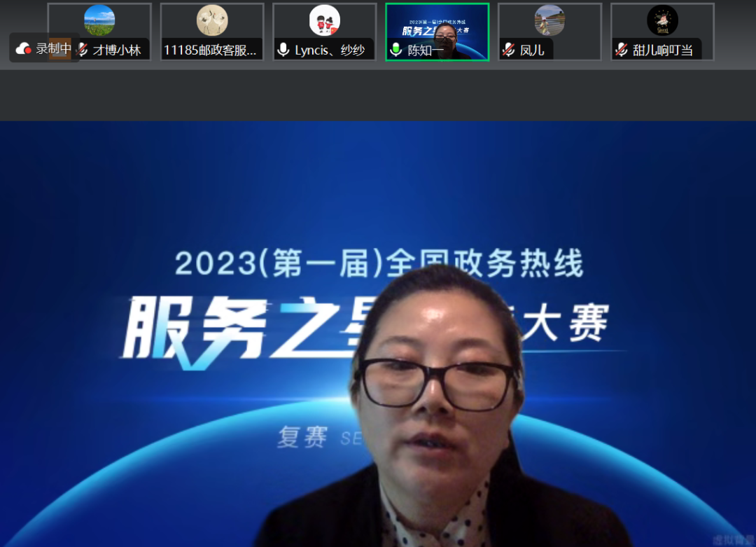Click the cloud recording status icon
756x547 pixels.
click(24, 48)
